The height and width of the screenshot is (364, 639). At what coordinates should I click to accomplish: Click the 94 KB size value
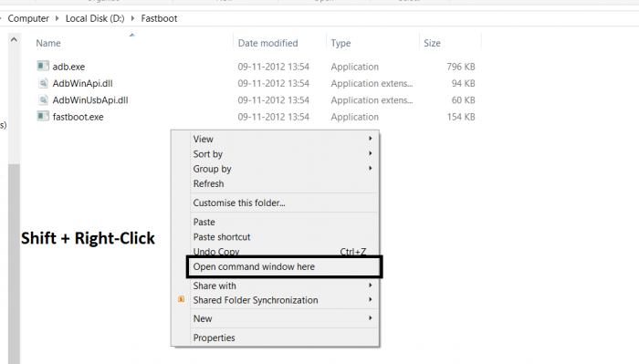point(463,83)
